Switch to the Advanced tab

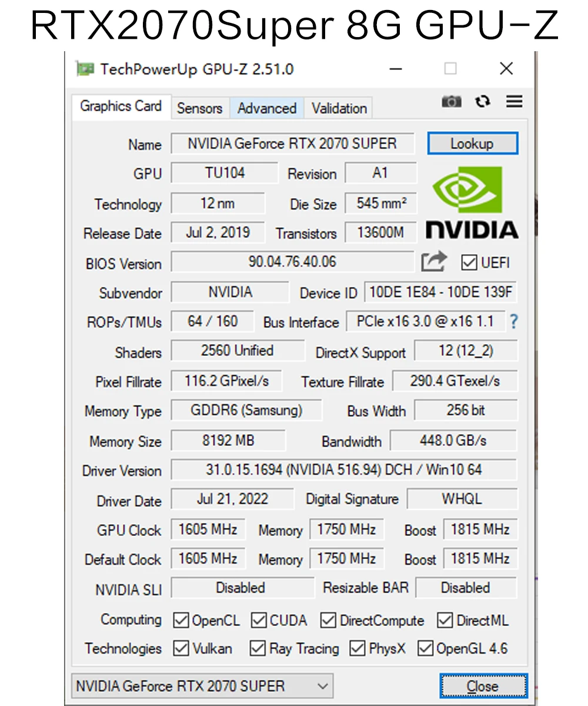pyautogui.click(x=267, y=108)
